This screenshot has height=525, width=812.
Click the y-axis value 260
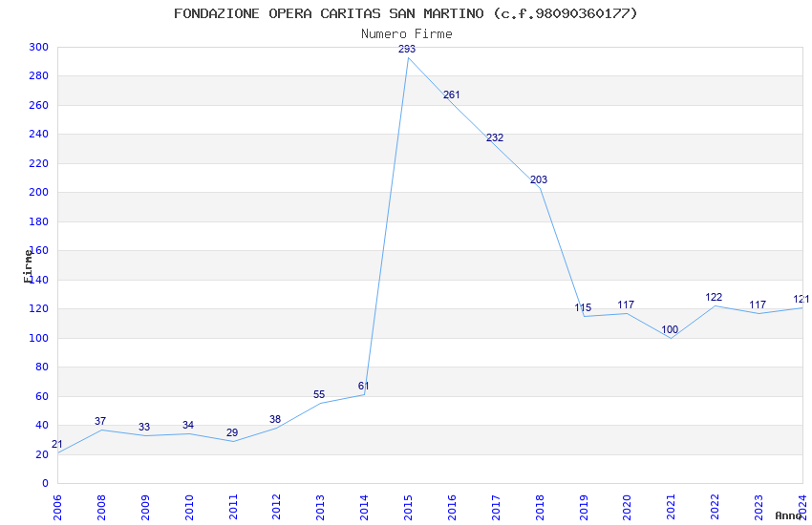click(x=39, y=105)
